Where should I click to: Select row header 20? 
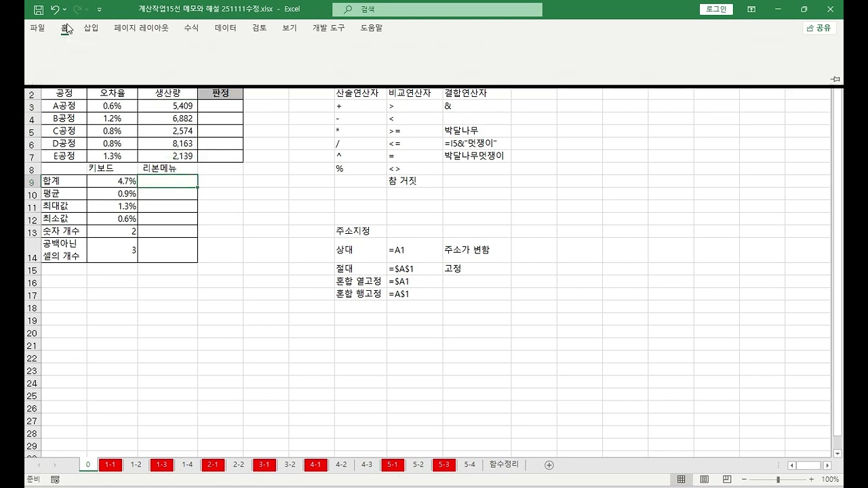click(x=32, y=333)
